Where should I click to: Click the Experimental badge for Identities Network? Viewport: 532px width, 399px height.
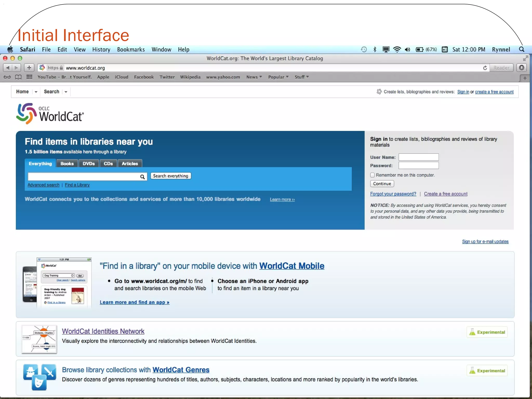(x=487, y=332)
